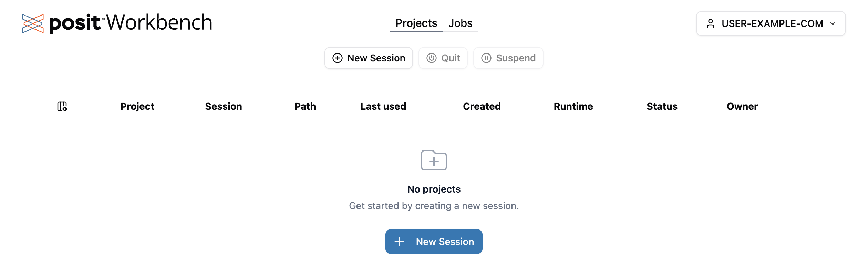
Task: Click the Posit logo icon
Action: 33,23
